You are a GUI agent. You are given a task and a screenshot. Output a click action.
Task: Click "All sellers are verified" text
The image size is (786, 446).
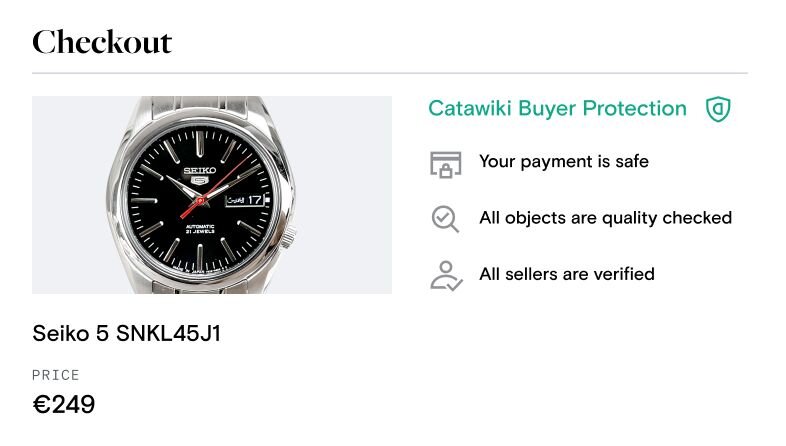[x=566, y=273]
